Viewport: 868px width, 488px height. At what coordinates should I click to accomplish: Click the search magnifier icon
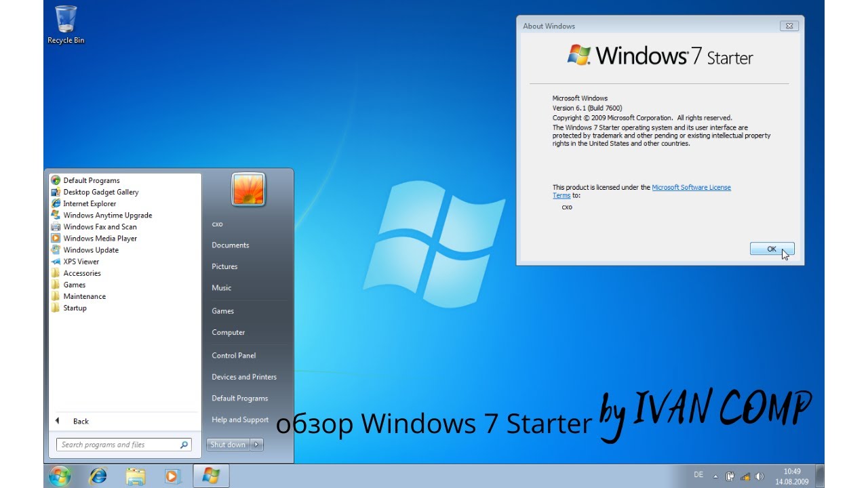coord(184,445)
